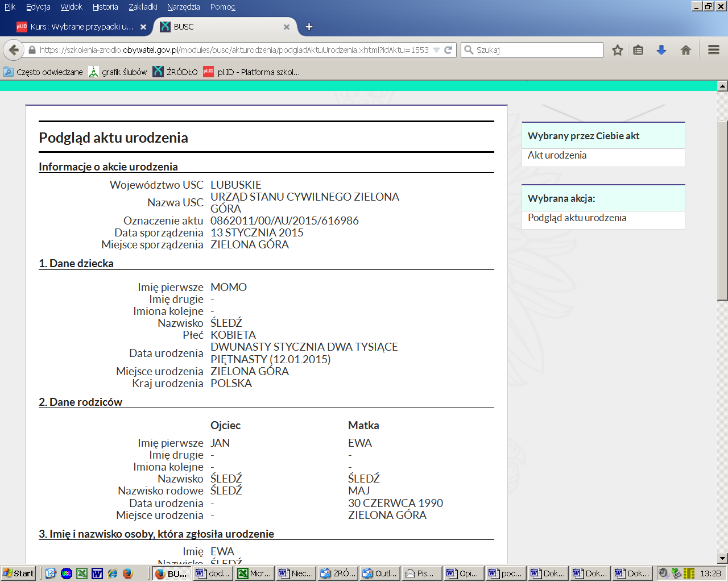Switch to the Outl... taskbar window
Viewport: 728px width, 582px height.
pyautogui.click(x=380, y=573)
